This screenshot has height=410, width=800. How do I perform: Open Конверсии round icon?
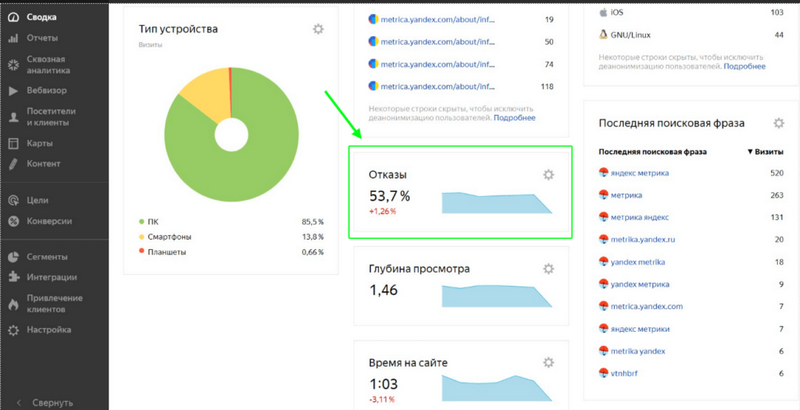pyautogui.click(x=14, y=221)
